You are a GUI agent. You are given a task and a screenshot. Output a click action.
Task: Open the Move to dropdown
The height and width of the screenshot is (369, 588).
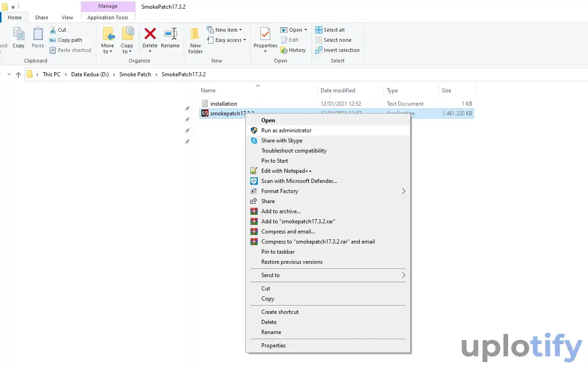click(x=107, y=40)
